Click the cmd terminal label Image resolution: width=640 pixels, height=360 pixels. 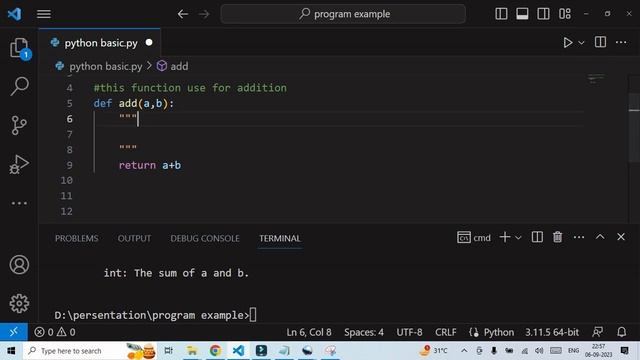tap(474, 238)
